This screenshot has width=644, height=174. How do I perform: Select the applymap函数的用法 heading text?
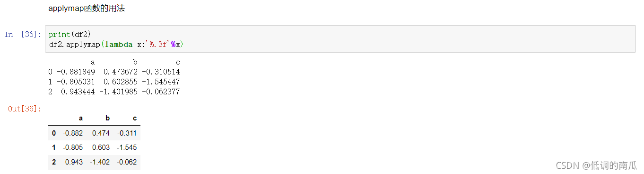[87, 9]
